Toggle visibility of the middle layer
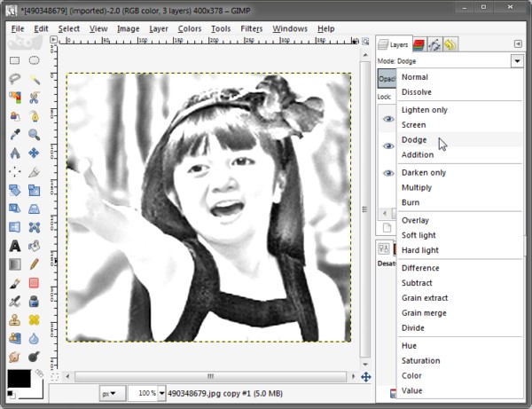Viewport: 532px width, 409px height. (387, 146)
